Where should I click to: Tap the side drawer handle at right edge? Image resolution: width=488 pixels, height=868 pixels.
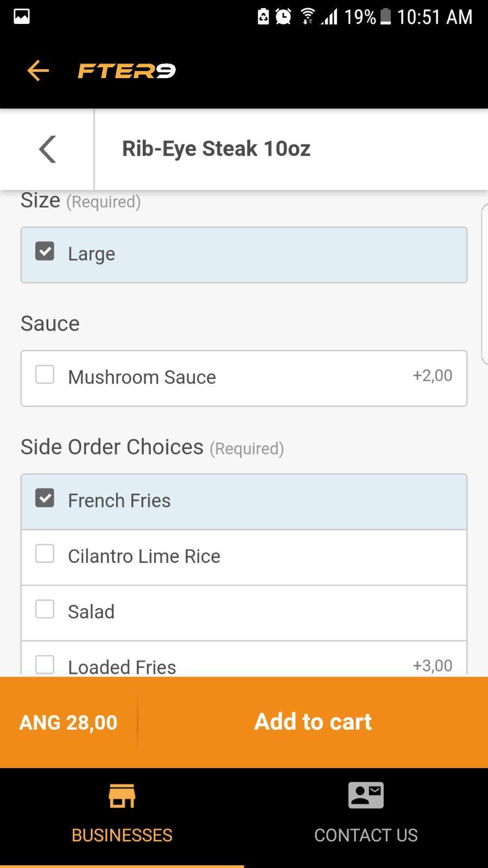click(484, 284)
